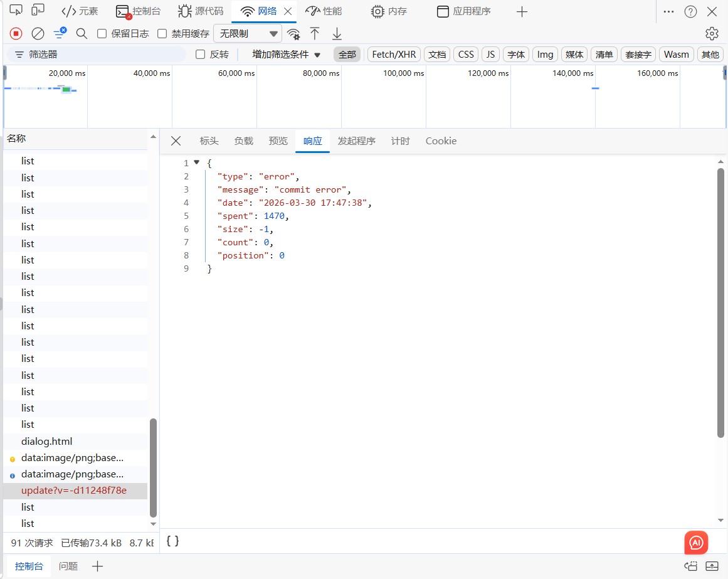This screenshot has width=728, height=579.
Task: Clear the network log
Action: click(x=38, y=33)
